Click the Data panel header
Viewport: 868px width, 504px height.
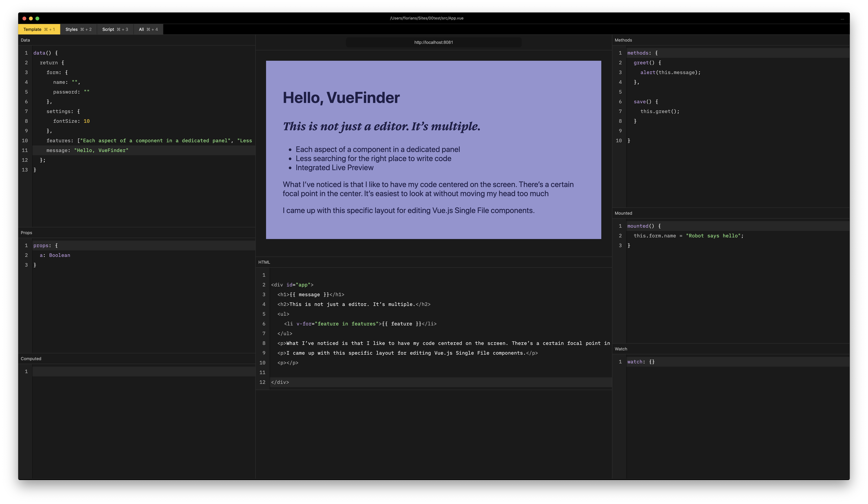pyautogui.click(x=26, y=40)
